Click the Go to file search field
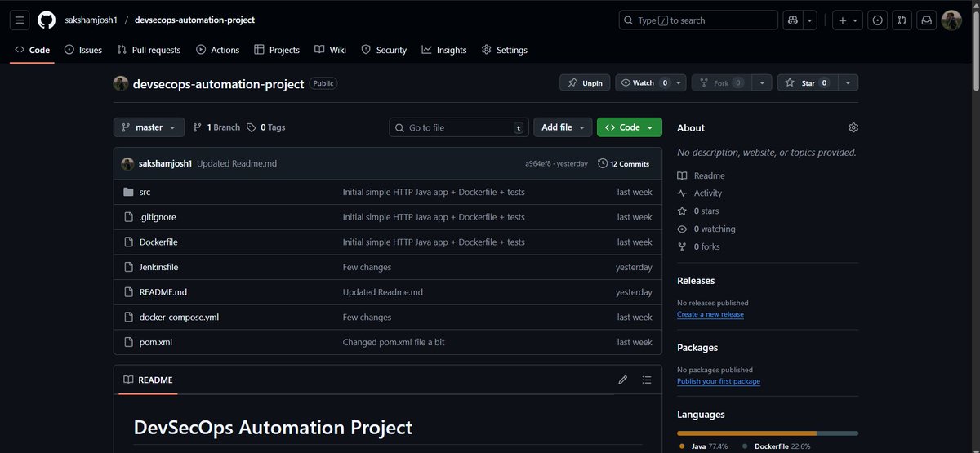Screen dimensions: 980x453 click(459, 127)
